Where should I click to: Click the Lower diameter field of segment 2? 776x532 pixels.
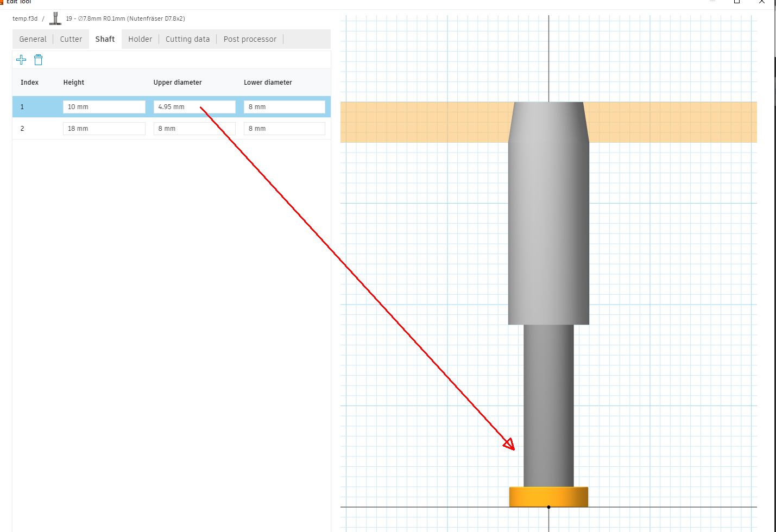(284, 128)
